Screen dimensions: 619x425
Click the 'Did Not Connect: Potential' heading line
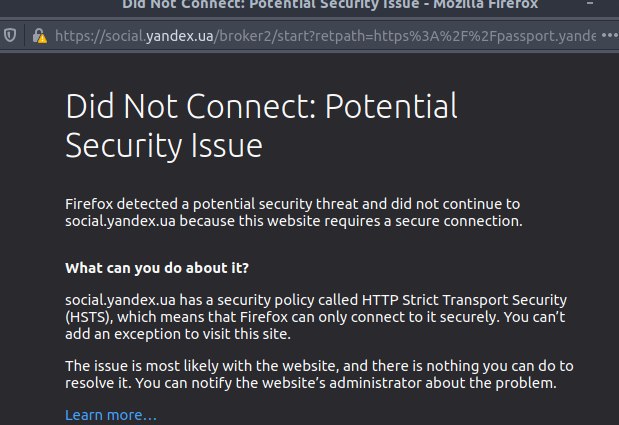click(x=261, y=106)
